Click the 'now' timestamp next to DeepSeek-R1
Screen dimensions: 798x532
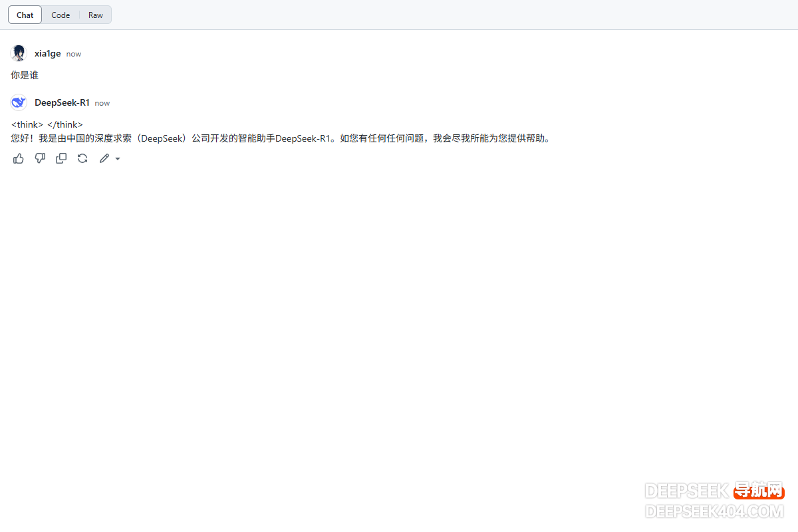click(102, 103)
